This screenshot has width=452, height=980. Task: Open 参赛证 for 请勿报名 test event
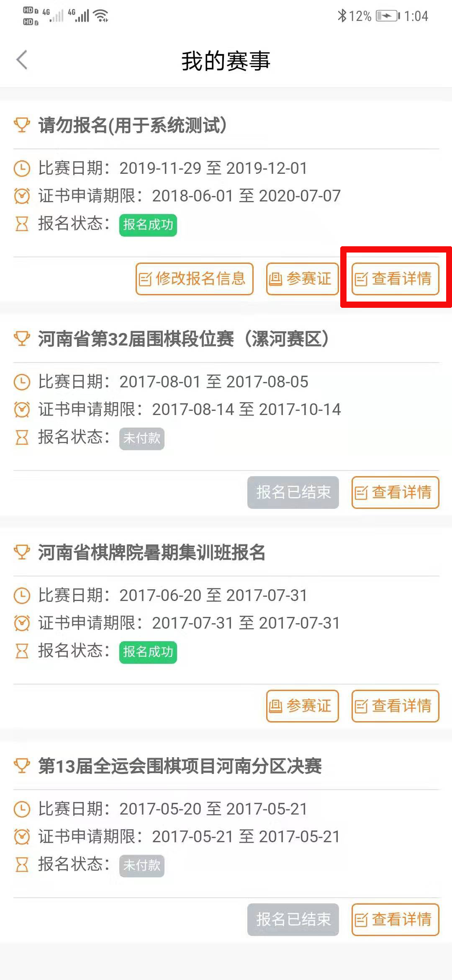click(x=303, y=279)
